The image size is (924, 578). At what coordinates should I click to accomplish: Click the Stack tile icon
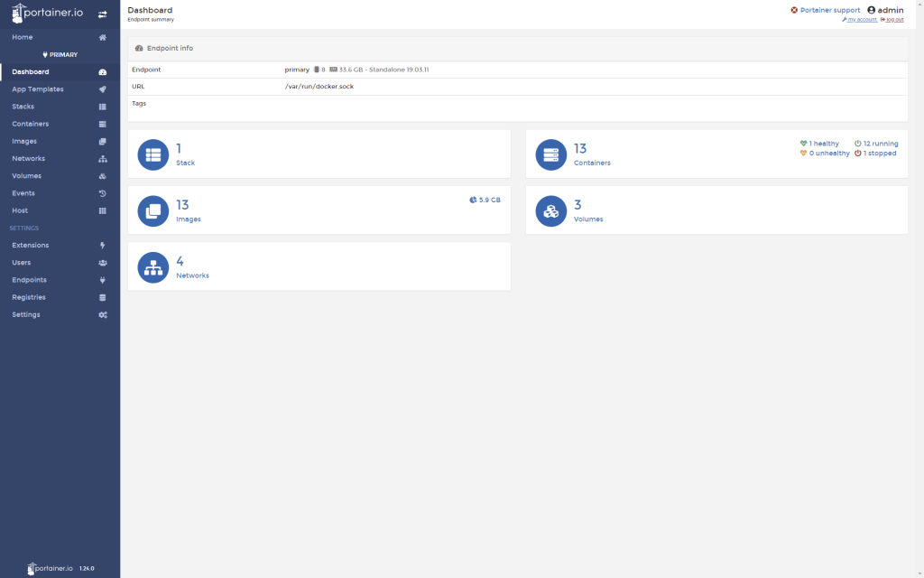[x=153, y=154]
